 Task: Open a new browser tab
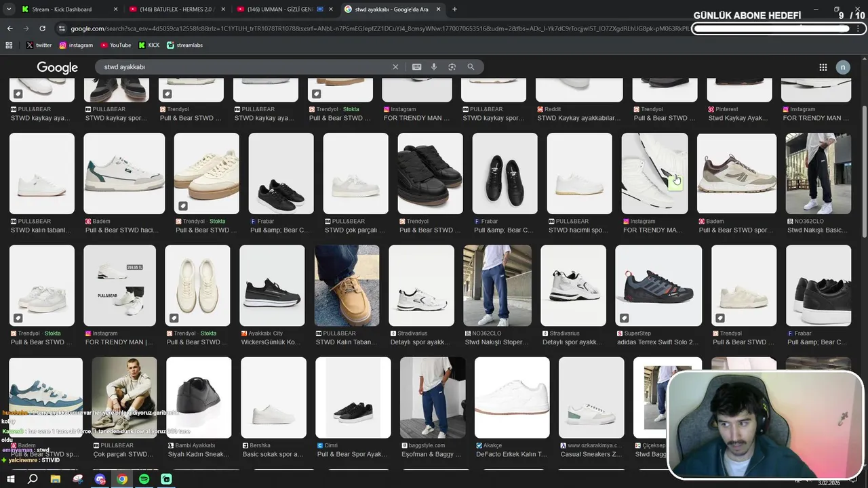pyautogui.click(x=454, y=9)
